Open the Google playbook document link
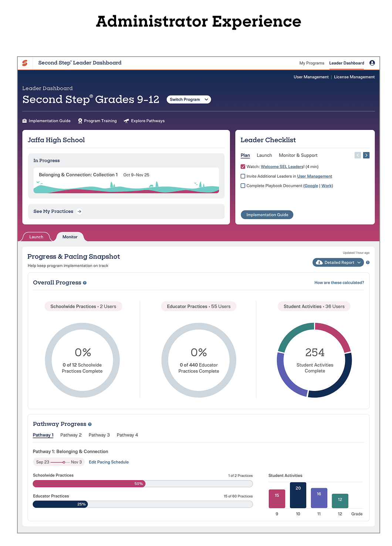Image resolution: width=392 pixels, height=546 pixels. point(311,186)
